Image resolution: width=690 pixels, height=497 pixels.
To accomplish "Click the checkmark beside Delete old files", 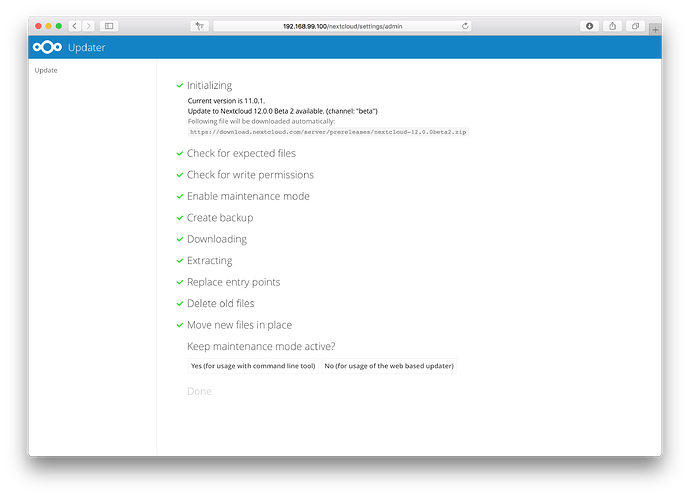I will coord(180,304).
